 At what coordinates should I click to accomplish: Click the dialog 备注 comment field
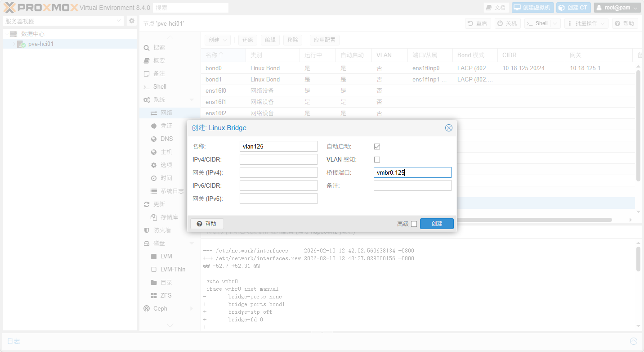point(412,185)
